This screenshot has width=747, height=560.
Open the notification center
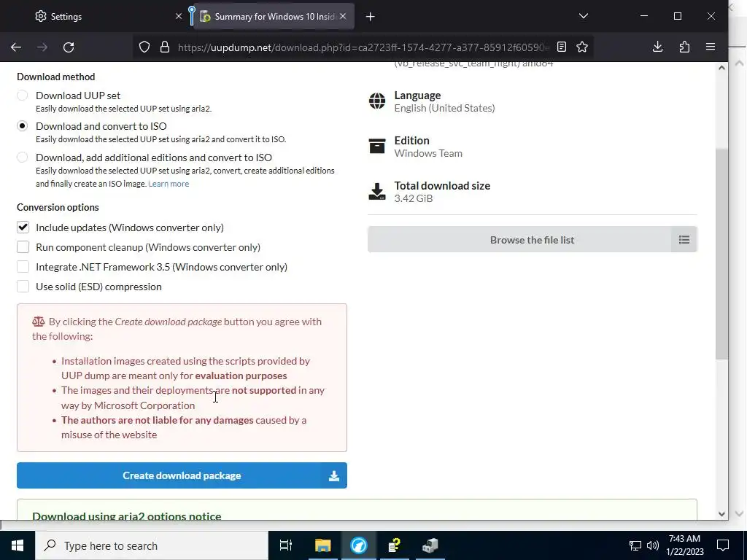coord(723,545)
